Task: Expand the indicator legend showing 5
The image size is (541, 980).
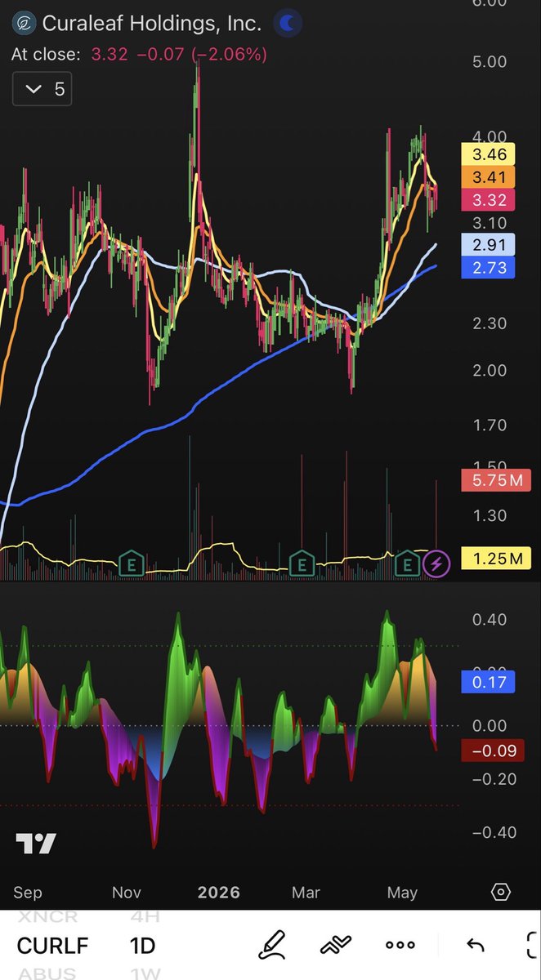Action: click(x=42, y=88)
